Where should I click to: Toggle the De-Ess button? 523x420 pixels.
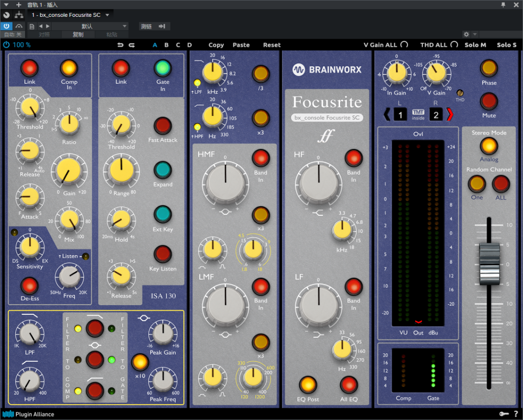tap(29, 286)
